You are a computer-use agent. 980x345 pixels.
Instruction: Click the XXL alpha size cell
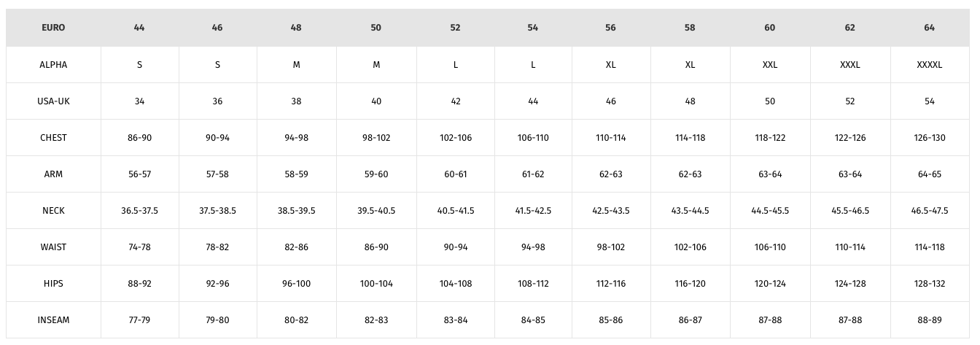(x=769, y=65)
